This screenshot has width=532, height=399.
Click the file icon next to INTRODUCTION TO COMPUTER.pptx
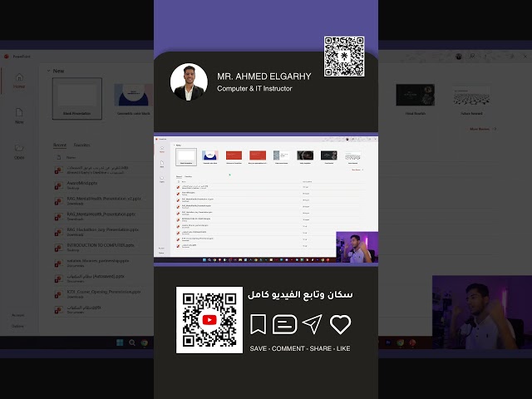pos(59,248)
